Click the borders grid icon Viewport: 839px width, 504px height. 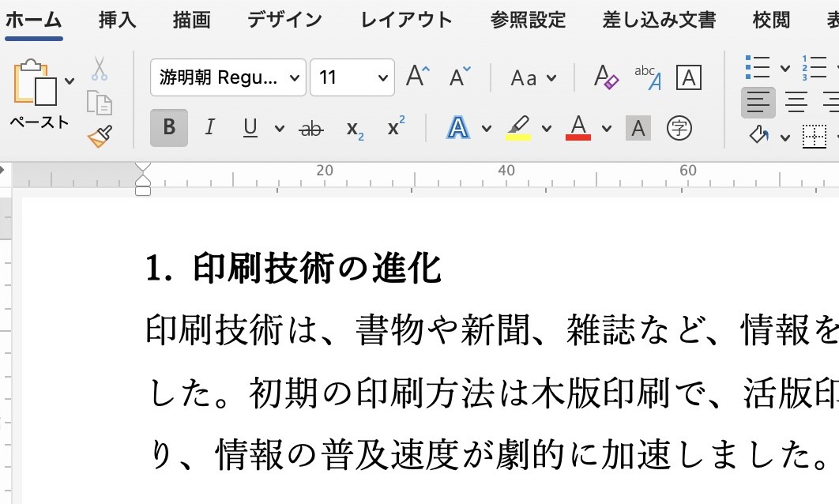815,136
